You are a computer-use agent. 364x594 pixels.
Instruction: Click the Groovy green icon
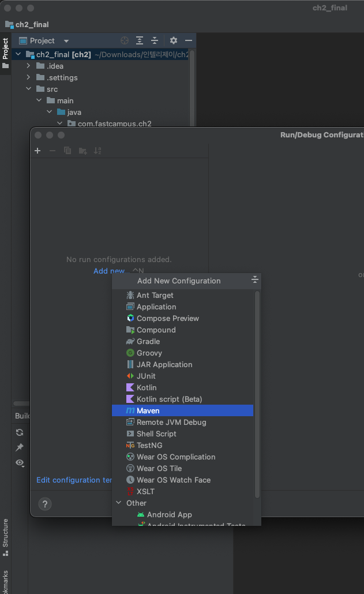(130, 353)
